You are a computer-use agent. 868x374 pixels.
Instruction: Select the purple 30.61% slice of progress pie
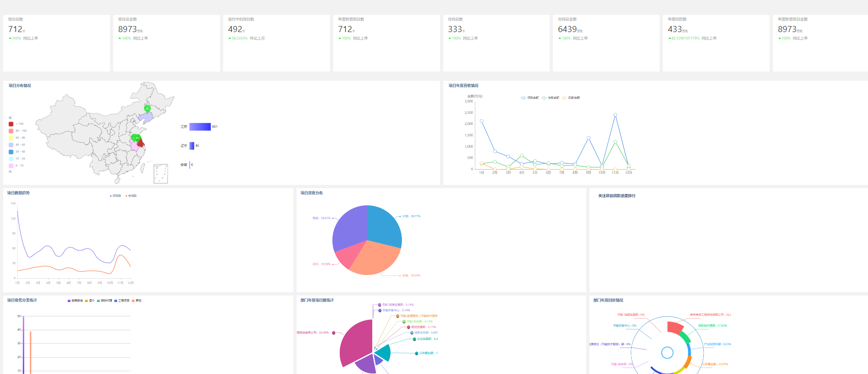point(350,229)
